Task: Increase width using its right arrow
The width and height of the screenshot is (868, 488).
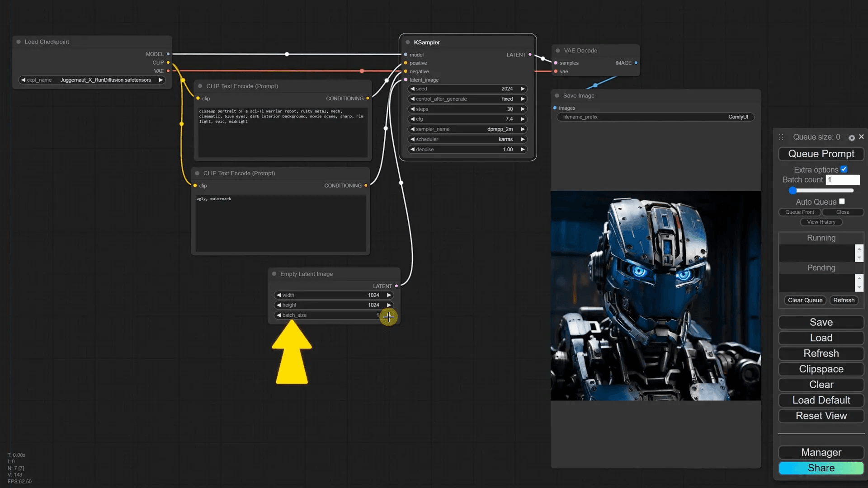Action: point(389,295)
